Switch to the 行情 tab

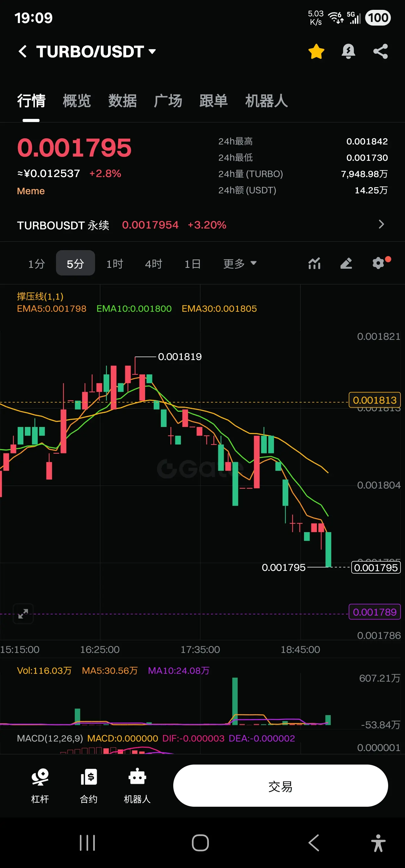pos(31,101)
